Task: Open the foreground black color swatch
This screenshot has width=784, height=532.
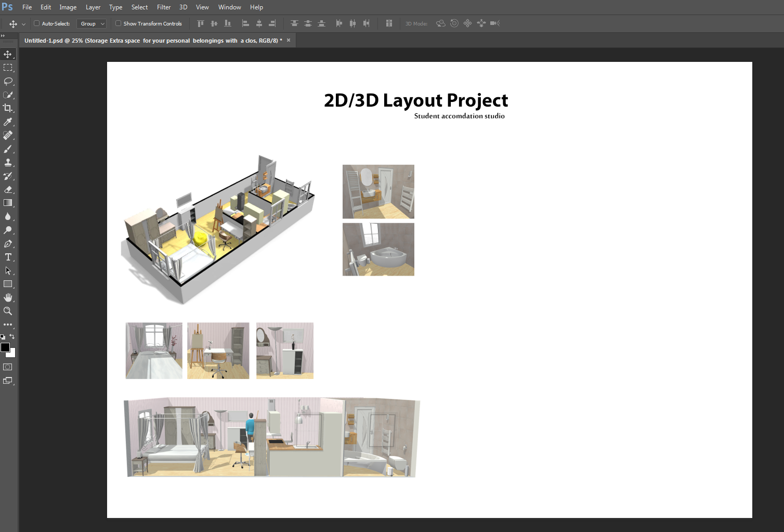Action: click(5, 347)
